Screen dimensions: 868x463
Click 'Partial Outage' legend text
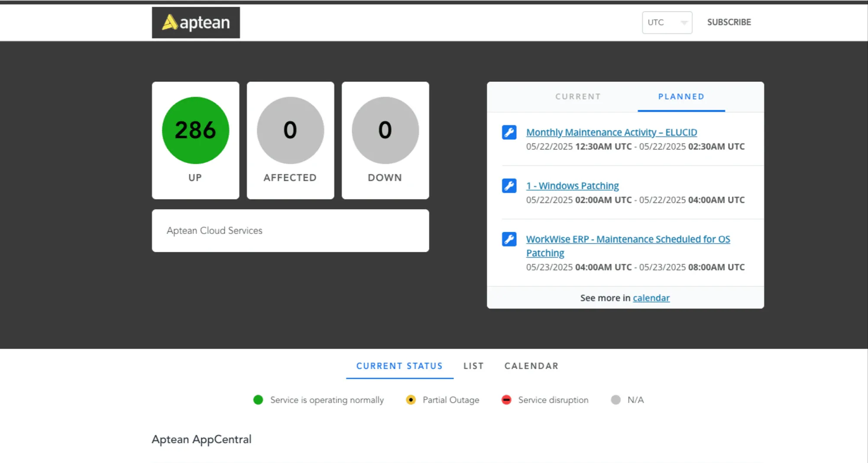pos(451,400)
